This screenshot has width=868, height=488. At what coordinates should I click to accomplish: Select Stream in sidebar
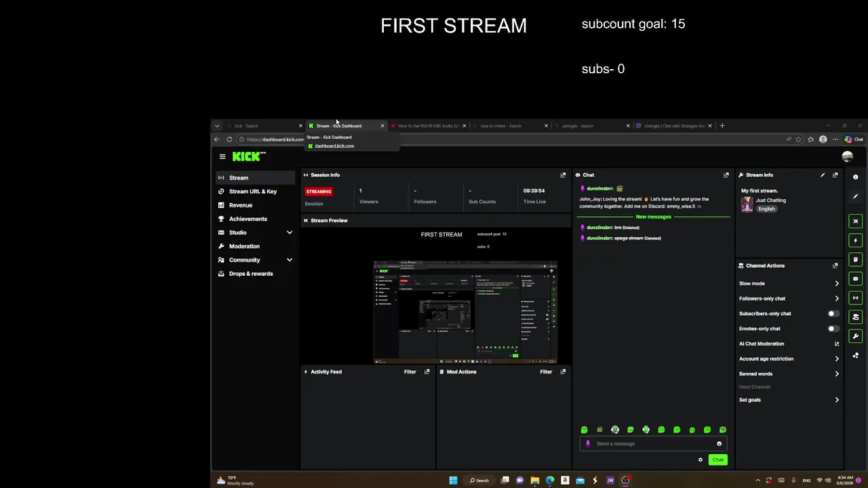(255, 178)
